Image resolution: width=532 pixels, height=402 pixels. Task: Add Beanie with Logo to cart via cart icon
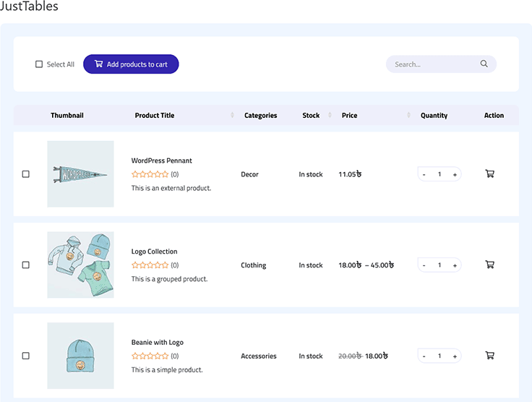coord(489,356)
